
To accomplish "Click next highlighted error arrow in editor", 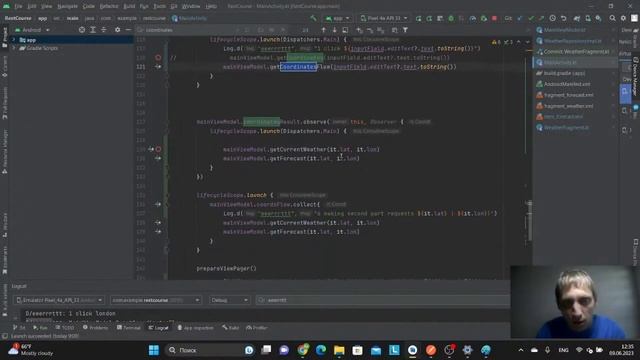I will click(527, 42).
